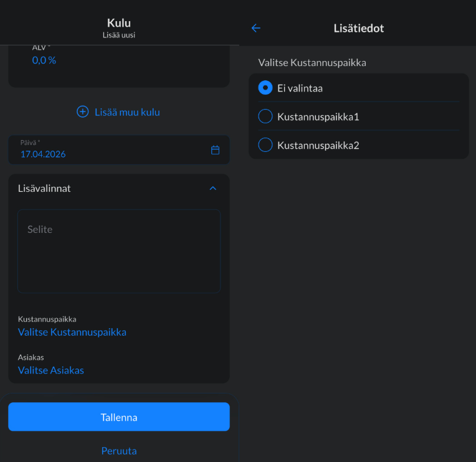Click the Kustannuspaikka label above the selector link
The width and height of the screenshot is (476, 462).
coord(47,319)
